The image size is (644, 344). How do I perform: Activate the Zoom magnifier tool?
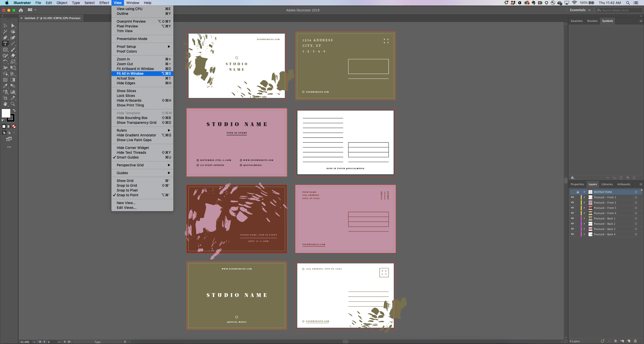point(13,104)
